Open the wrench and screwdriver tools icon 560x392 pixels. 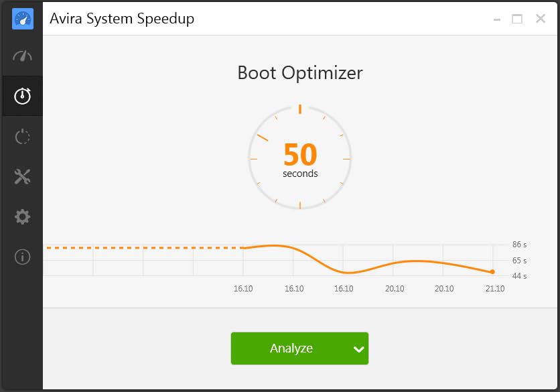pos(22,177)
